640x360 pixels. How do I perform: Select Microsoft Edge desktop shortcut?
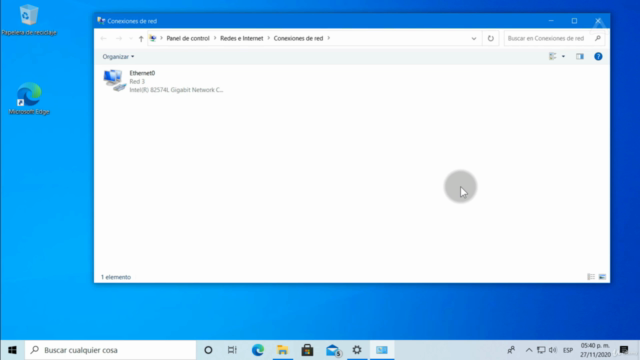coord(29,98)
